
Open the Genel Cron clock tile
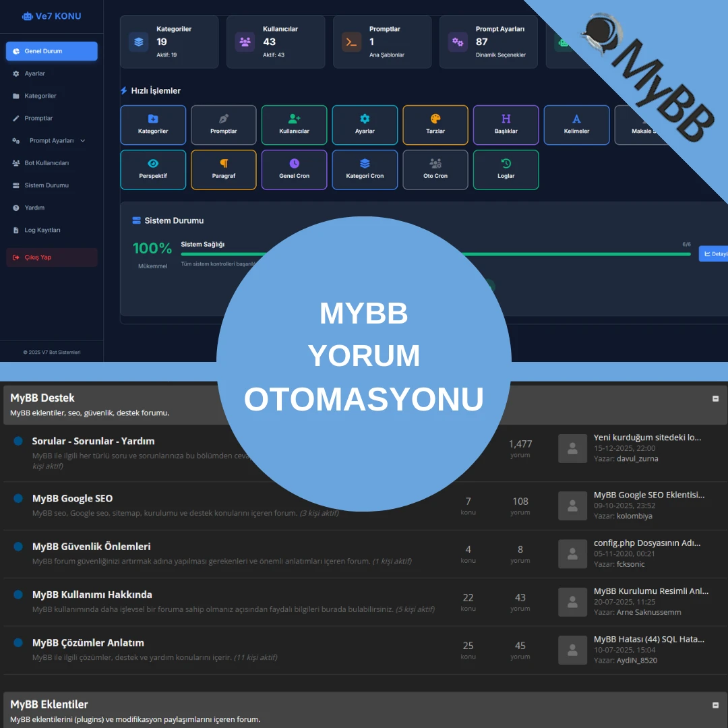pyautogui.click(x=295, y=169)
